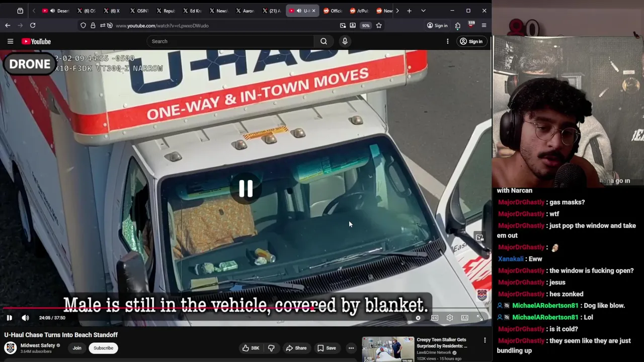Click the browser toolbar Sign in account

pos(437,25)
